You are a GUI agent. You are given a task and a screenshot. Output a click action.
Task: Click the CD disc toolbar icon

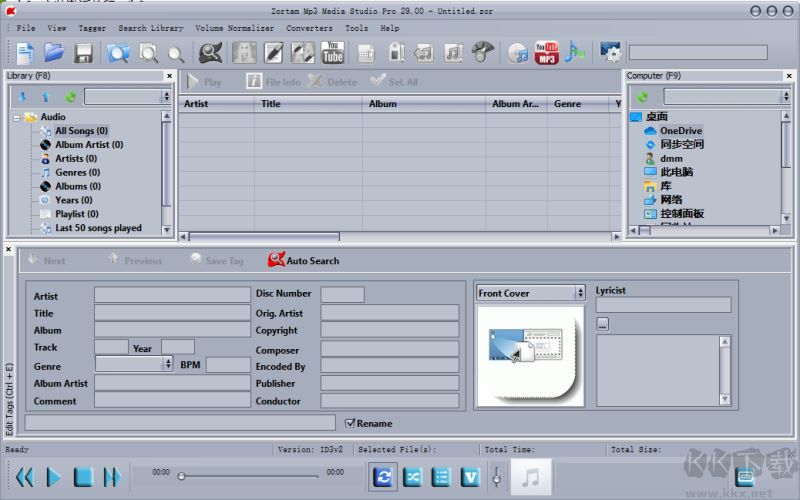[x=517, y=53]
